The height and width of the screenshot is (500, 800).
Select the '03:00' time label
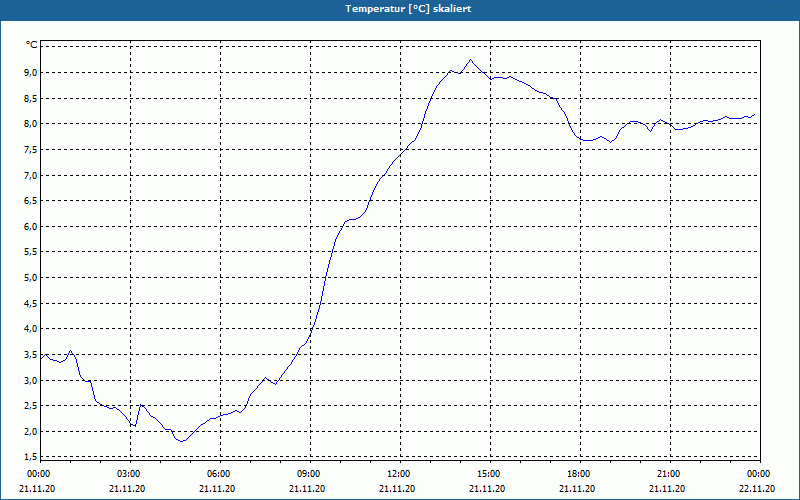pyautogui.click(x=128, y=474)
